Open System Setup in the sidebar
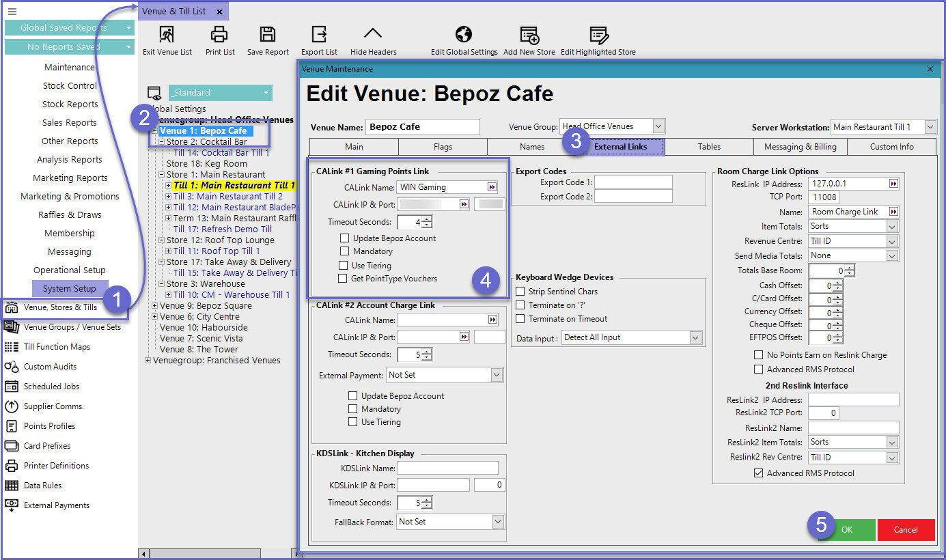 click(x=69, y=288)
